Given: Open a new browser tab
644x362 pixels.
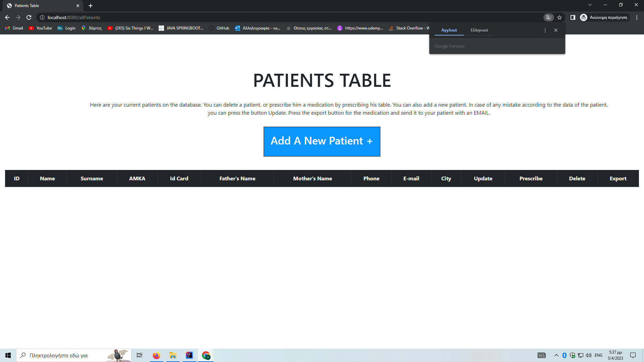Looking at the screenshot, I should click(x=90, y=5).
